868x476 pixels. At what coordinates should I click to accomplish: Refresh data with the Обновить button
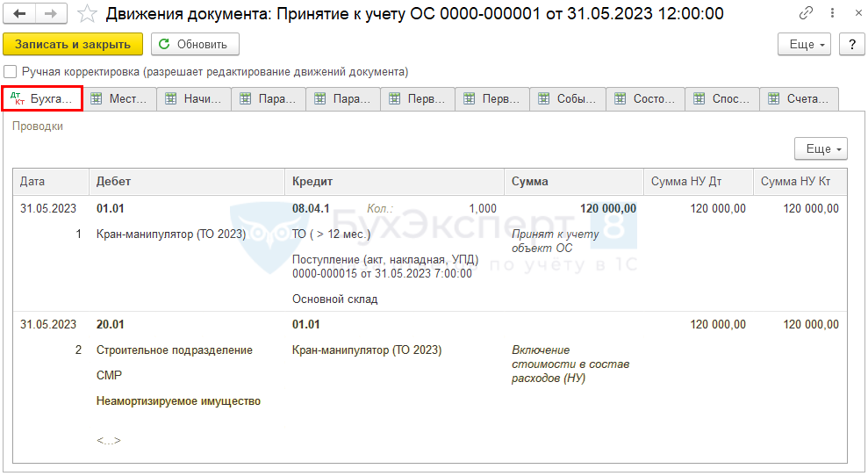(x=195, y=44)
